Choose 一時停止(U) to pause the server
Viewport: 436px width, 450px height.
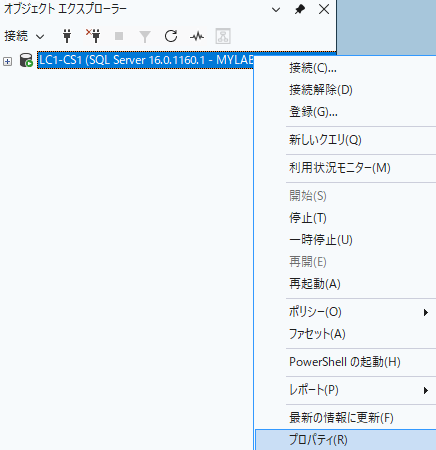tap(345, 240)
